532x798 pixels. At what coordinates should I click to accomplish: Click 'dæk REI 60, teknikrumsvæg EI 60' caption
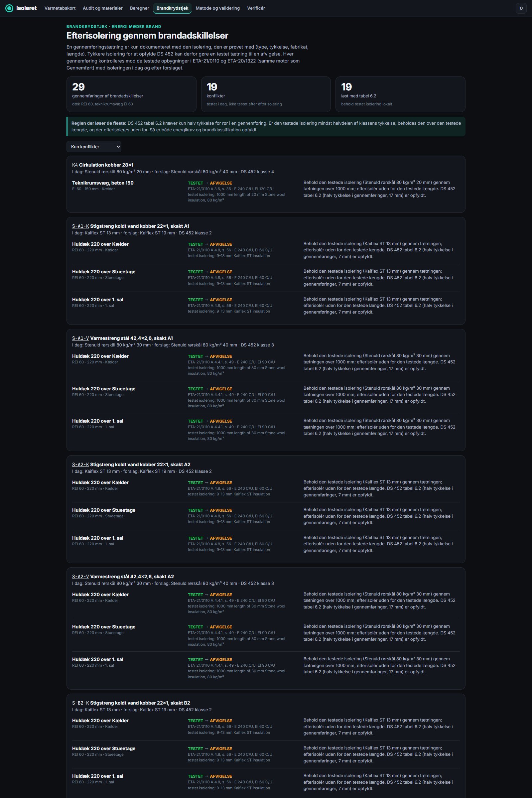[x=102, y=104]
